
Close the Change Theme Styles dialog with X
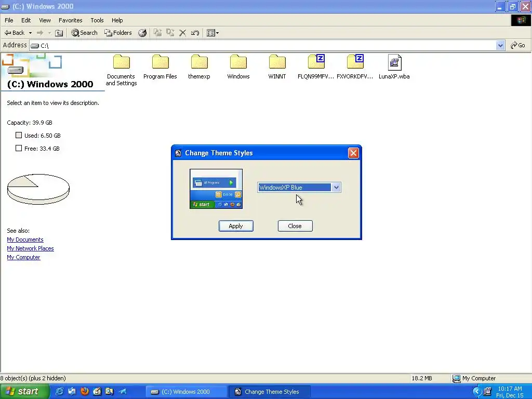tap(353, 153)
